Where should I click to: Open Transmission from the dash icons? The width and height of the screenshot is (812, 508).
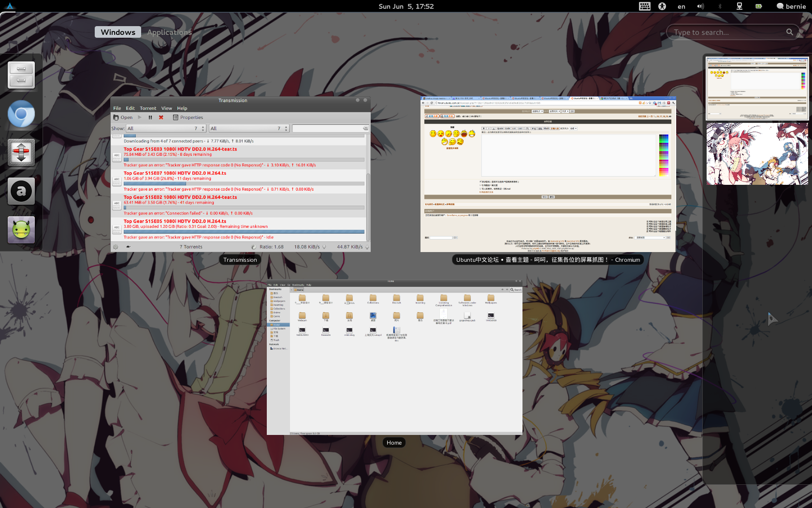(x=21, y=152)
